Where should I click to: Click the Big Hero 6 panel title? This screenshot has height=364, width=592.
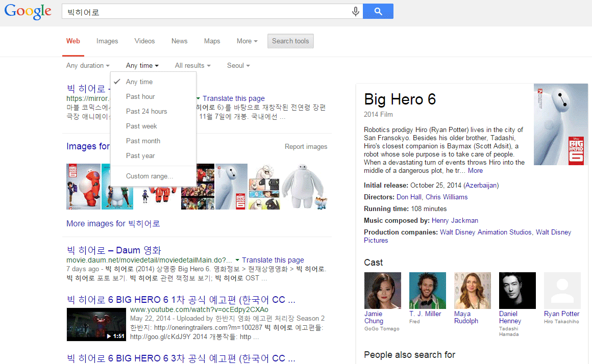pos(400,99)
